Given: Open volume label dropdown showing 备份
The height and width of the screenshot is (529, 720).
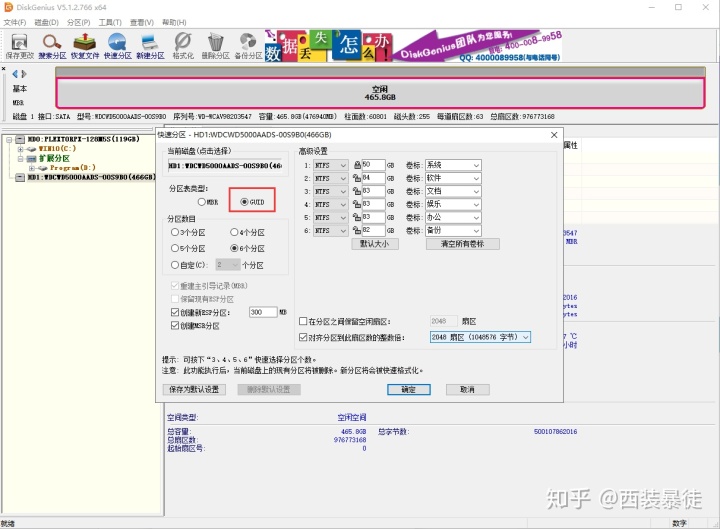Looking at the screenshot, I should pos(453,230).
